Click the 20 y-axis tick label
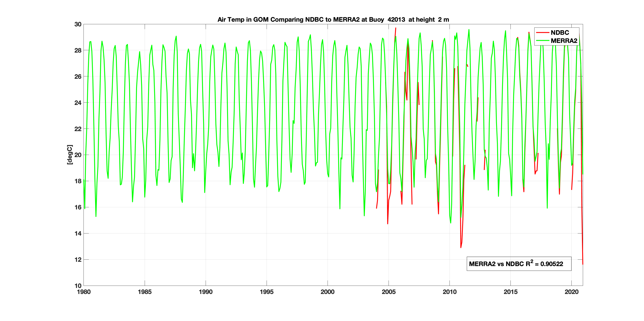 (78, 155)
